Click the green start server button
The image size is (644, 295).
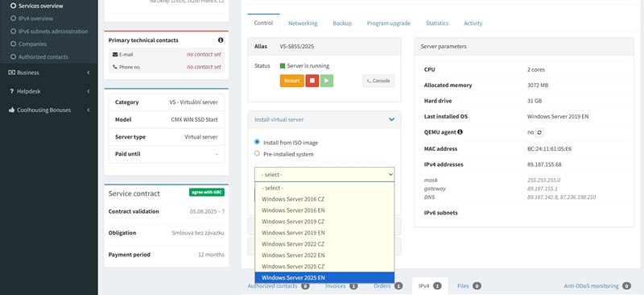327,81
